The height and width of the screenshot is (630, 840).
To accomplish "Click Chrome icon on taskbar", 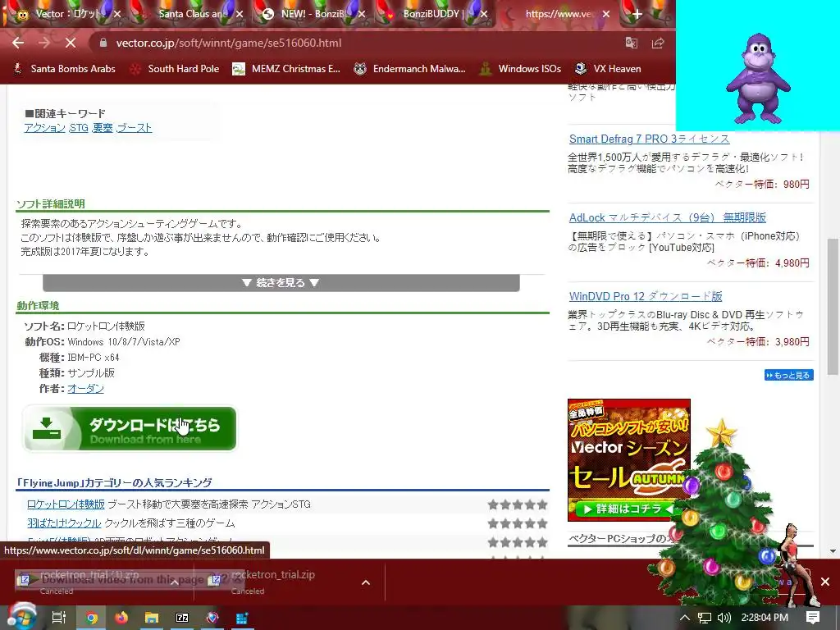I will point(92,618).
